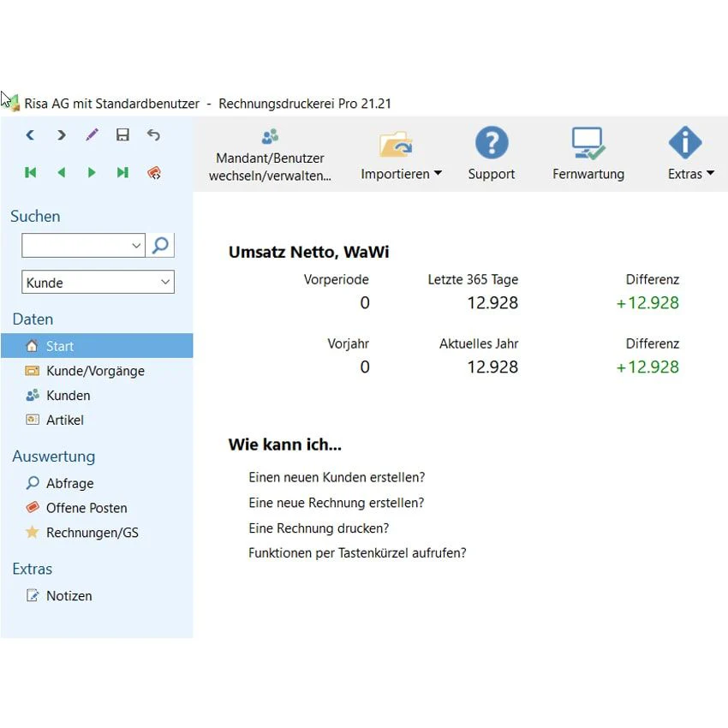Open Mandant/Benutzer wechseln/verwalten
The height and width of the screenshot is (728, 728).
[270, 156]
